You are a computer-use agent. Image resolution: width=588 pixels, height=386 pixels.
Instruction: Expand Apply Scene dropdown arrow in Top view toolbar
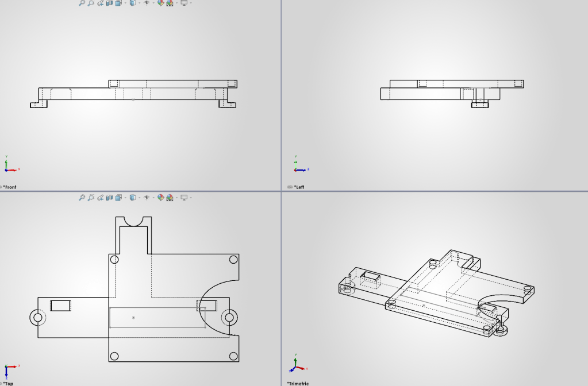click(176, 198)
